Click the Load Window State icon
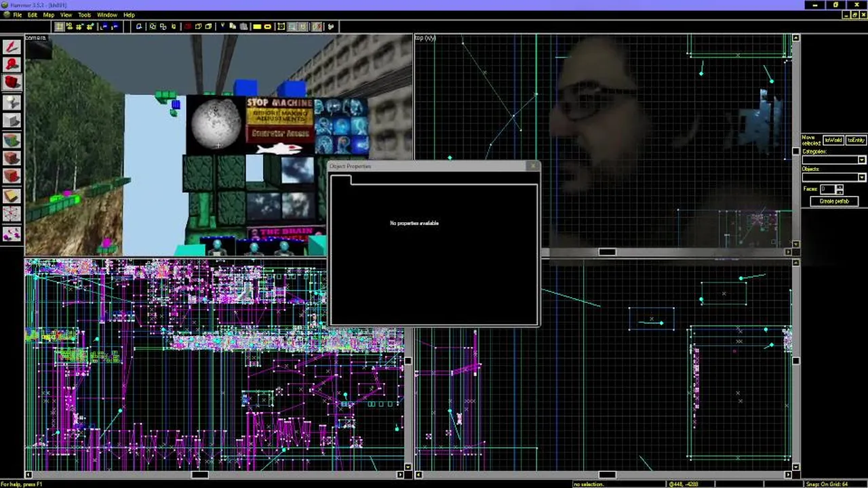868x488 pixels. (104, 26)
